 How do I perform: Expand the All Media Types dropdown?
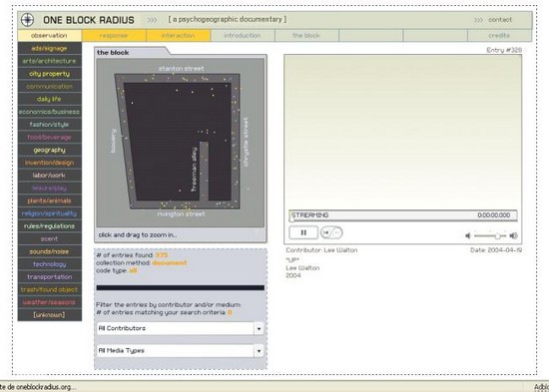click(180, 351)
